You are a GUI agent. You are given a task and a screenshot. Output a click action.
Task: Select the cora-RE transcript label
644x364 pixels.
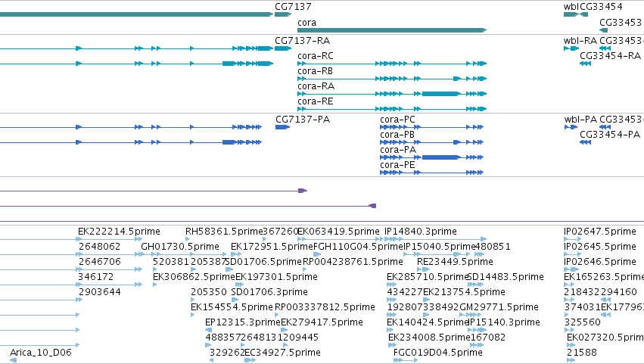(x=315, y=101)
